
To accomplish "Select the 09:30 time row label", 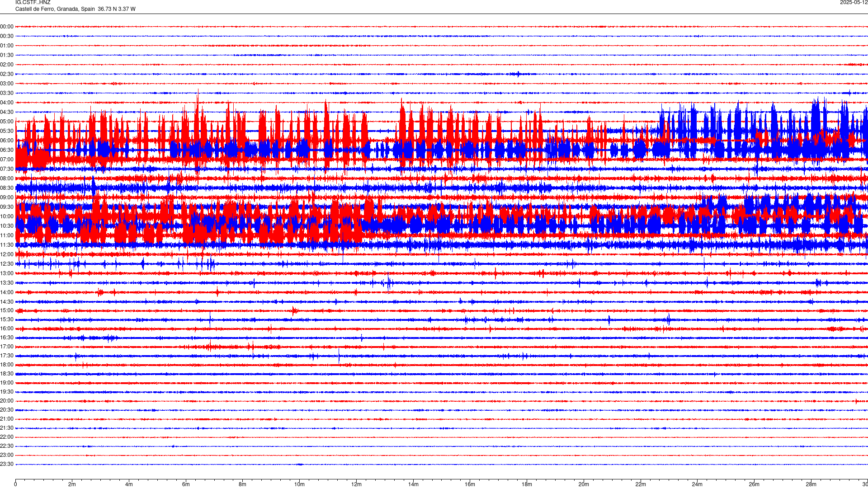I will pyautogui.click(x=7, y=207).
